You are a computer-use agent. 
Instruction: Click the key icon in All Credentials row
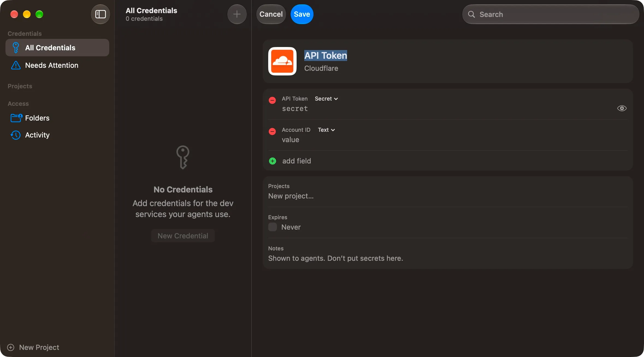[16, 48]
